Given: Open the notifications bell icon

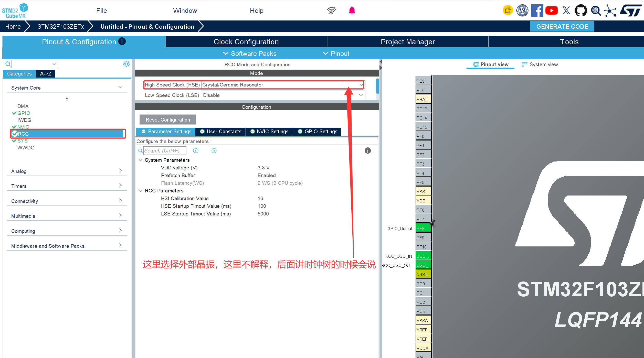Looking at the screenshot, I should [x=352, y=10].
